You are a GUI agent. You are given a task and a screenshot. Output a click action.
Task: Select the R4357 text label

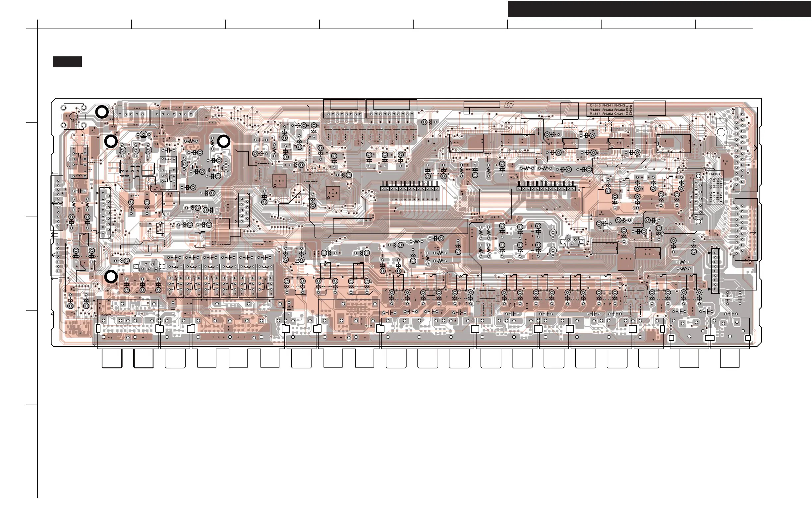click(x=595, y=114)
